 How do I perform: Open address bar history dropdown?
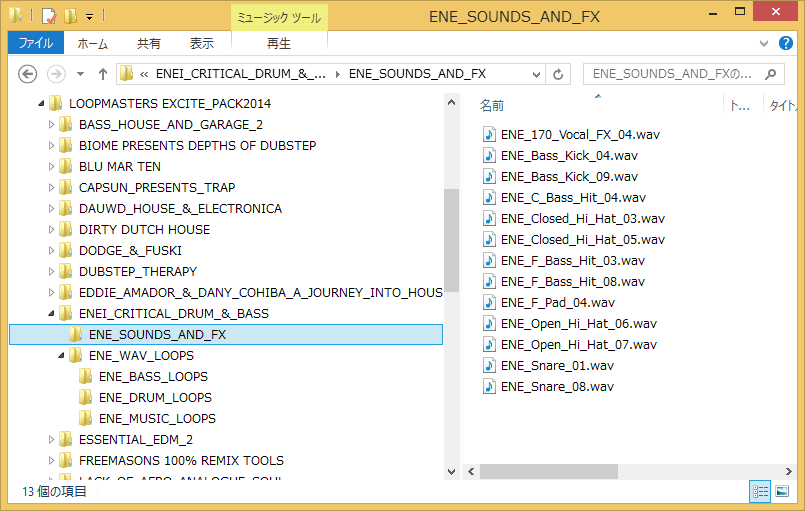click(536, 74)
